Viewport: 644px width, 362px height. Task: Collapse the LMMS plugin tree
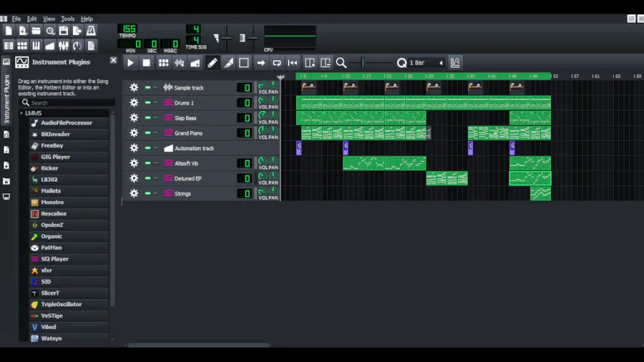21,113
